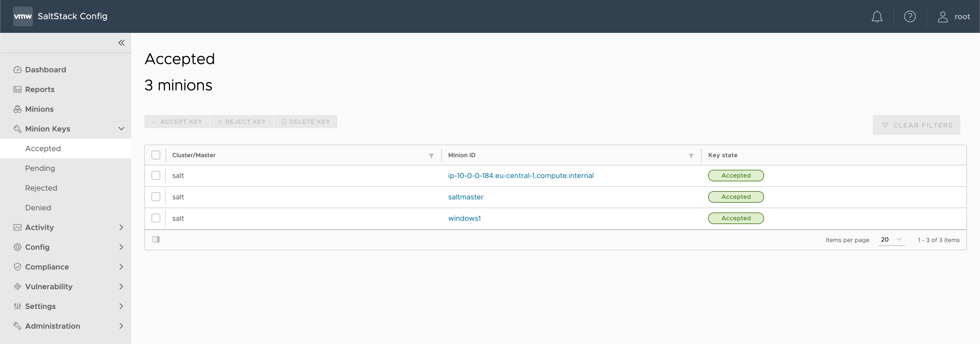Screen dimensions: 980x344
Task: Select the Minions sidebar icon
Action: coord(17,109)
